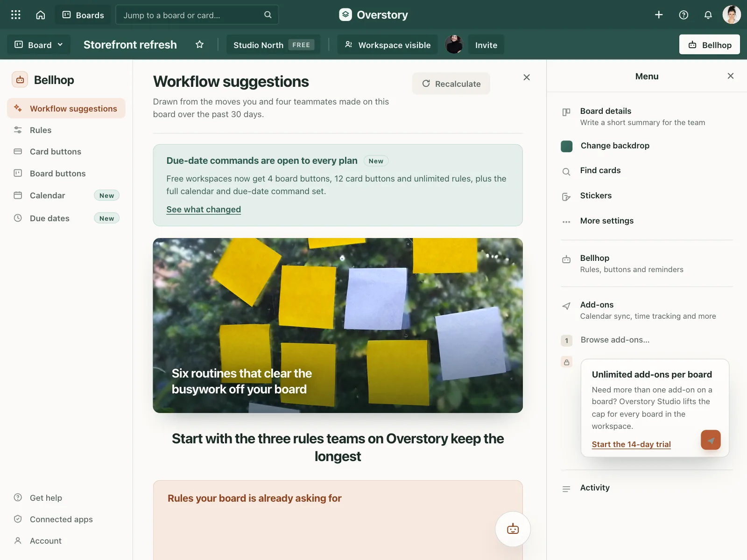Click the Add-ons count badge showing 1
The width and height of the screenshot is (747, 560).
point(567,340)
